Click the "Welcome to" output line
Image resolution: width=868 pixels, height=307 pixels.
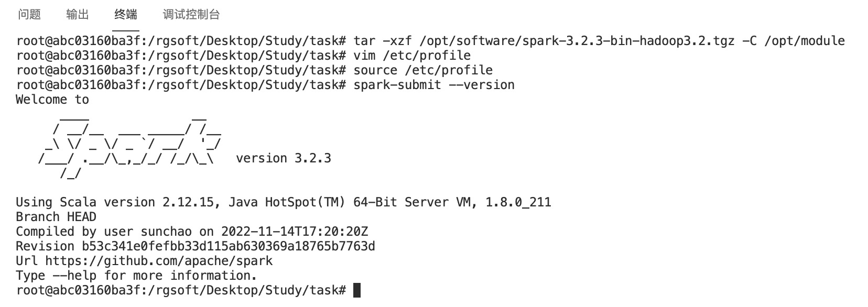52,100
